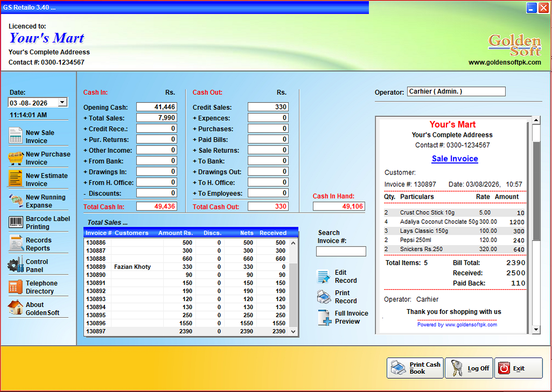Select the invoice 130897 row

click(x=186, y=331)
